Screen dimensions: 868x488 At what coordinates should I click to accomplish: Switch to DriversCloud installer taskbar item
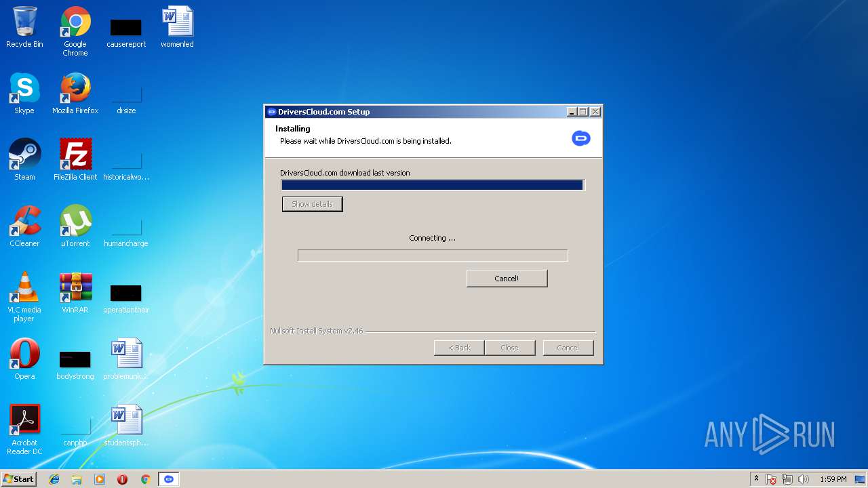[x=169, y=479]
